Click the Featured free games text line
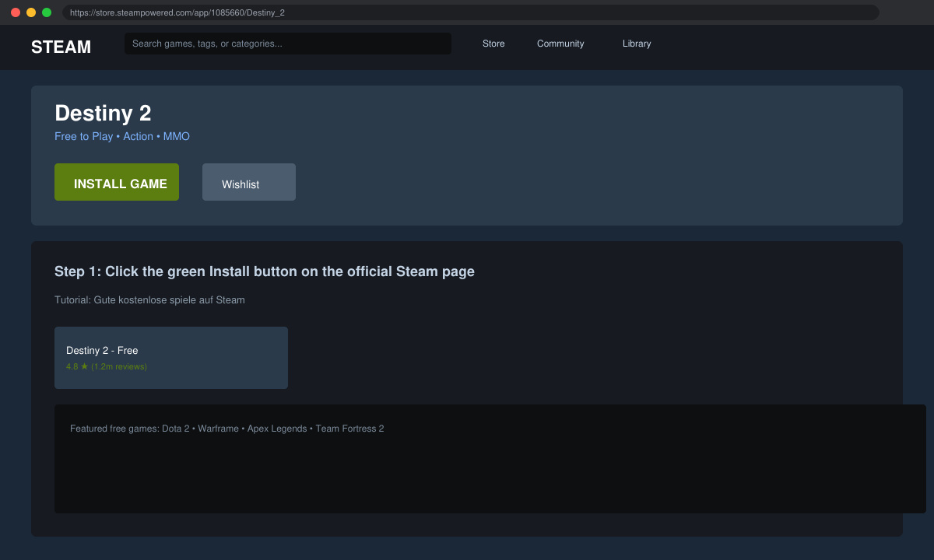This screenshot has width=934, height=560. (x=227, y=429)
